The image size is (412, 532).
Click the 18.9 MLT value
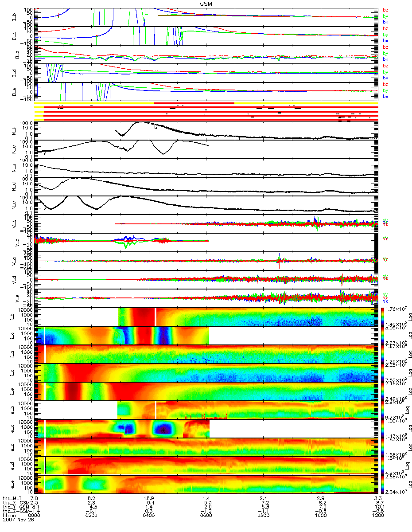tap(149, 499)
